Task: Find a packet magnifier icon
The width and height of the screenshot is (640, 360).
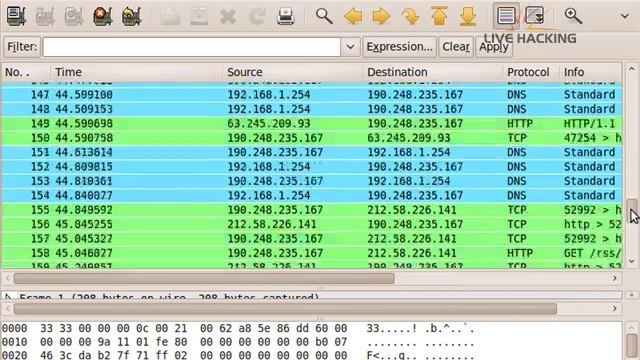Action: point(324,16)
